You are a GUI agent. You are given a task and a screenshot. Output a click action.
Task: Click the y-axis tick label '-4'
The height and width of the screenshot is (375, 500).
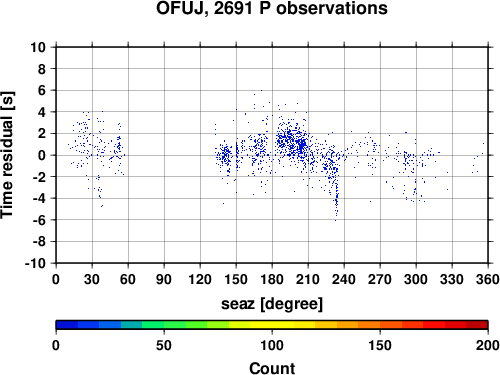[39, 199]
